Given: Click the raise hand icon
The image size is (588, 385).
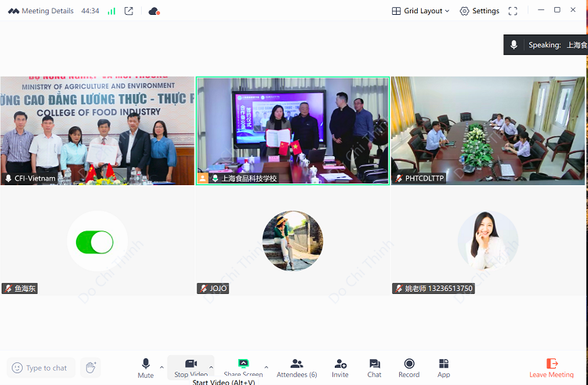Looking at the screenshot, I should point(90,367).
